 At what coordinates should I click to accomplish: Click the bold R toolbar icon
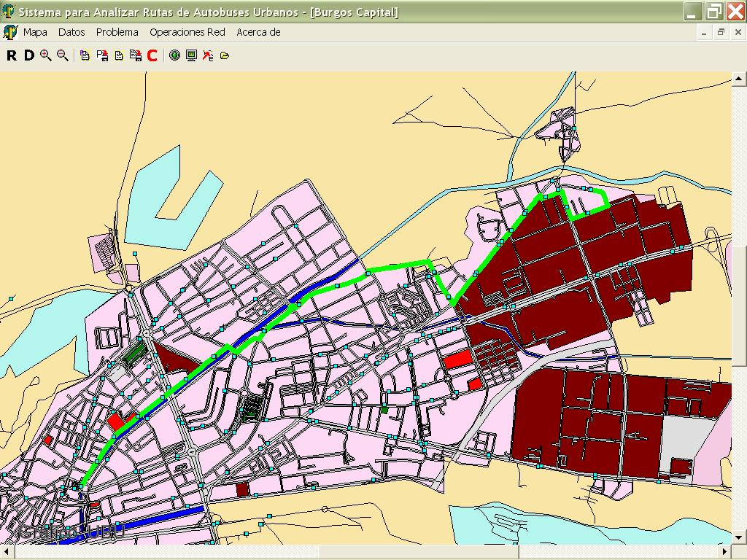(12, 55)
